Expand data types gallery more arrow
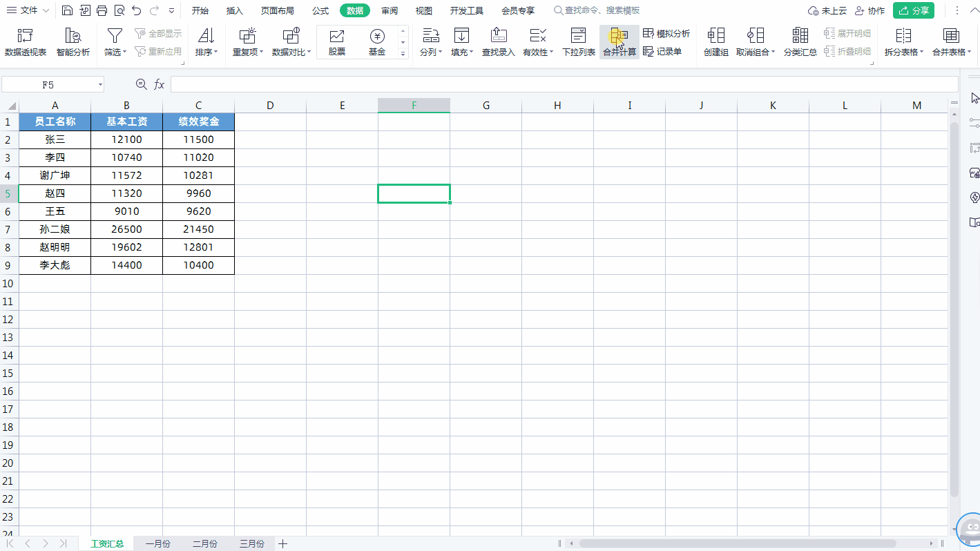The width and height of the screenshot is (980, 551). [x=403, y=54]
